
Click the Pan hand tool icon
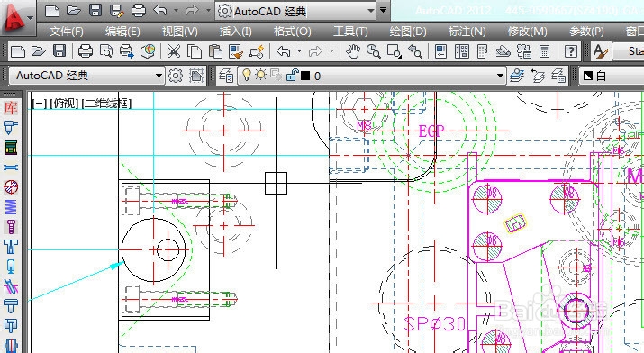click(352, 51)
